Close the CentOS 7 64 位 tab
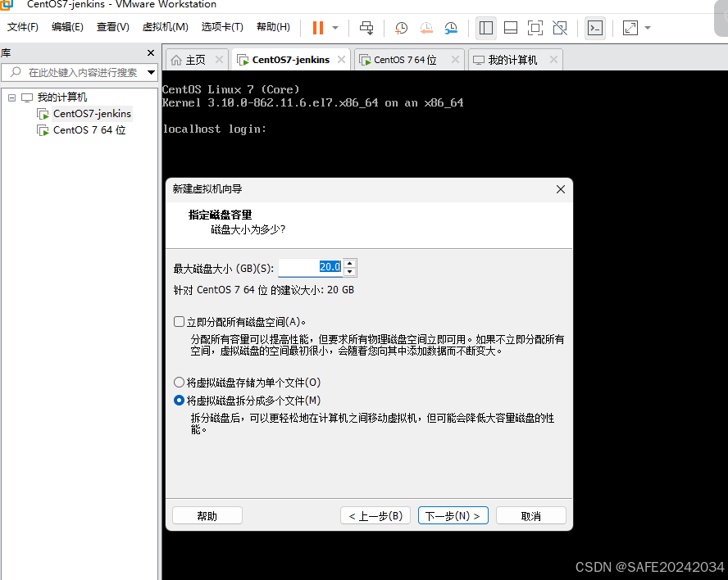The height and width of the screenshot is (580, 728). tap(455, 59)
